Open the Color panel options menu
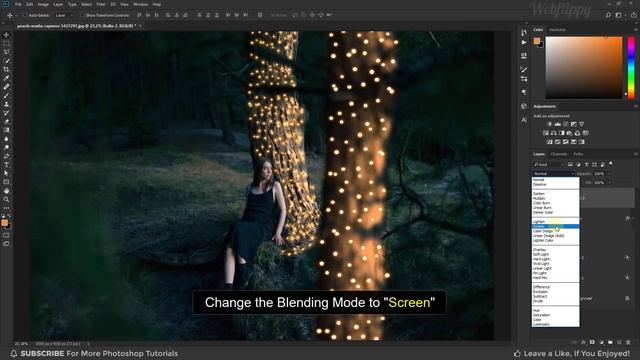640x360 pixels. tap(635, 30)
